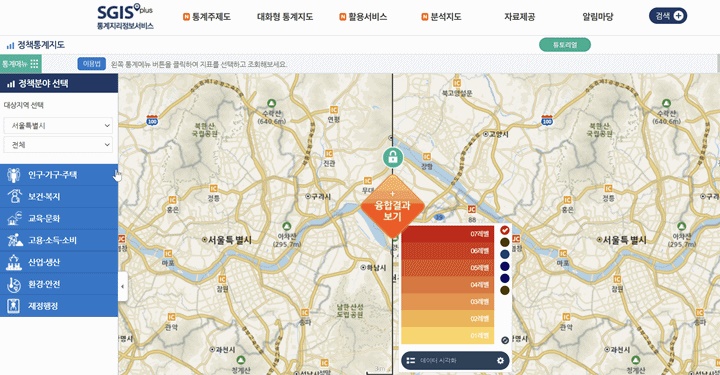720x375 pixels.
Task: Select the checked red legend color radio
Action: tap(505, 230)
